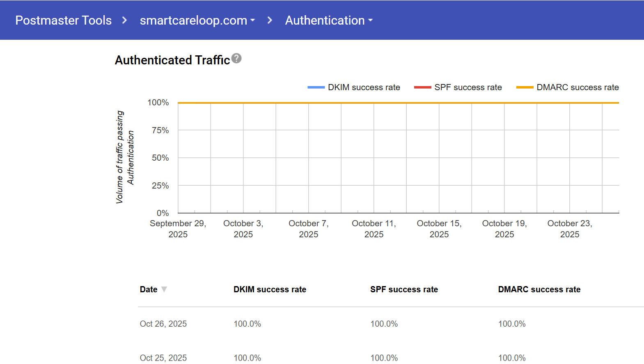Click the orange DMARC legend color swatch
The image size is (644, 364).
(x=525, y=87)
